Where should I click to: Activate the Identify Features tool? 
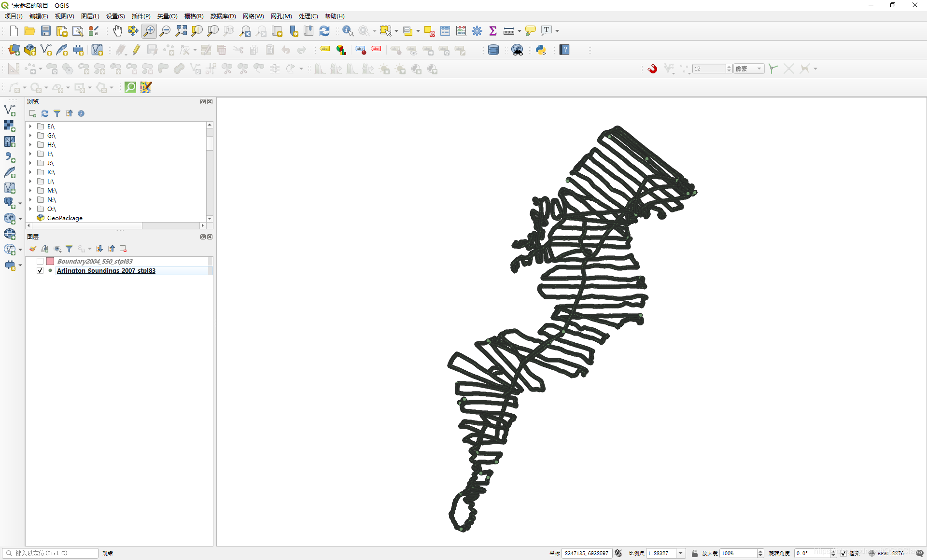pos(348,31)
